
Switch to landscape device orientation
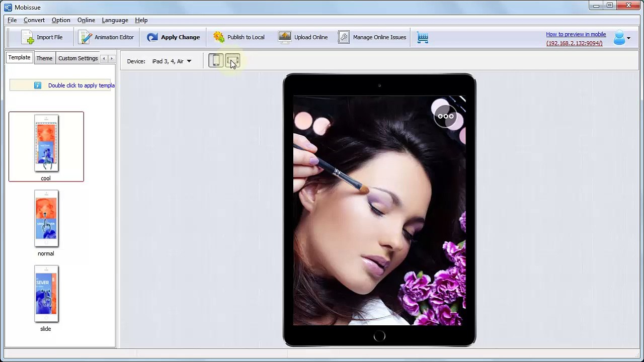tap(232, 61)
